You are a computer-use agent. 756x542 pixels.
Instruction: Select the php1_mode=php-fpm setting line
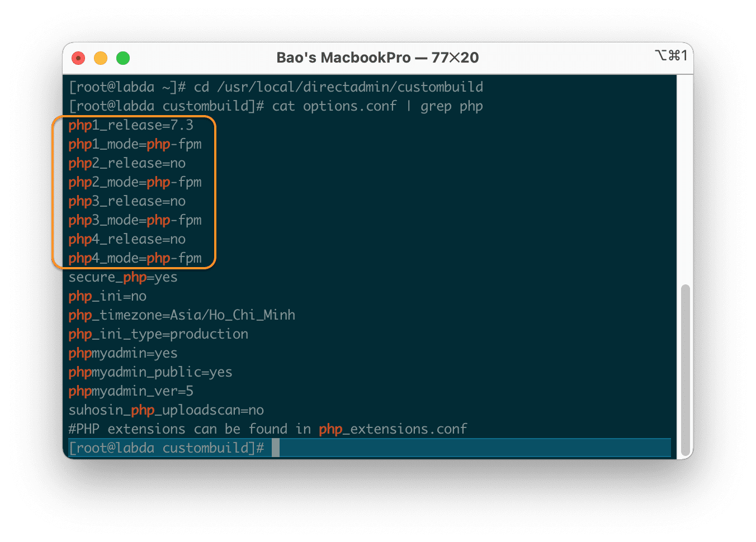[135, 144]
